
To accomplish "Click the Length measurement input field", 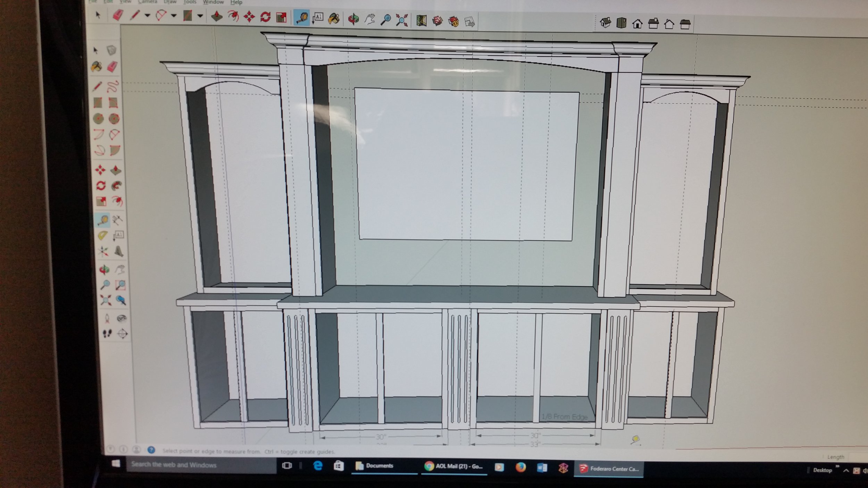I will 858,457.
